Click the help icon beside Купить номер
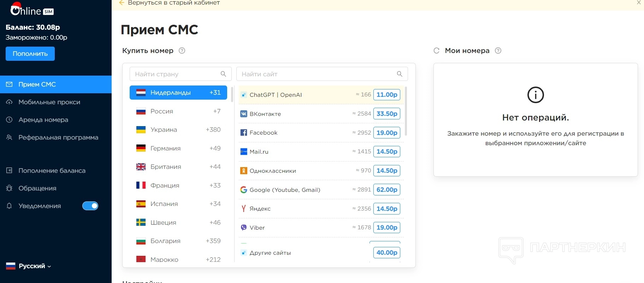 point(182,51)
